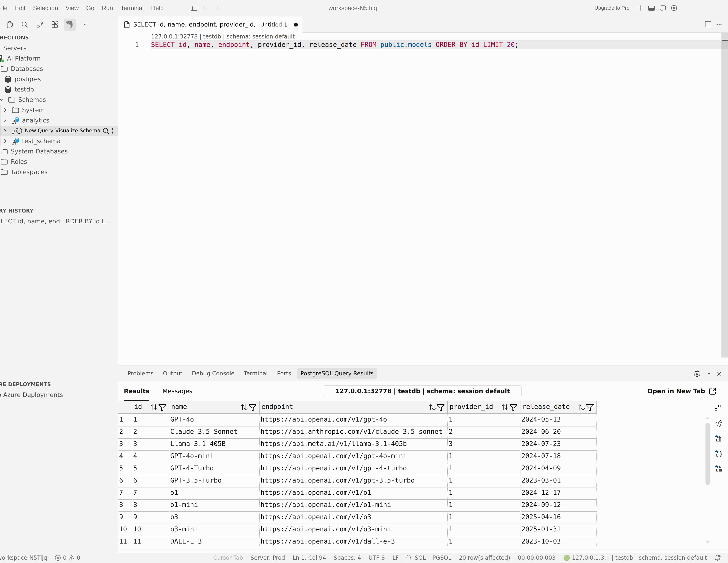The width and height of the screenshot is (728, 563).
Task: Sort the name column
Action: click(244, 407)
